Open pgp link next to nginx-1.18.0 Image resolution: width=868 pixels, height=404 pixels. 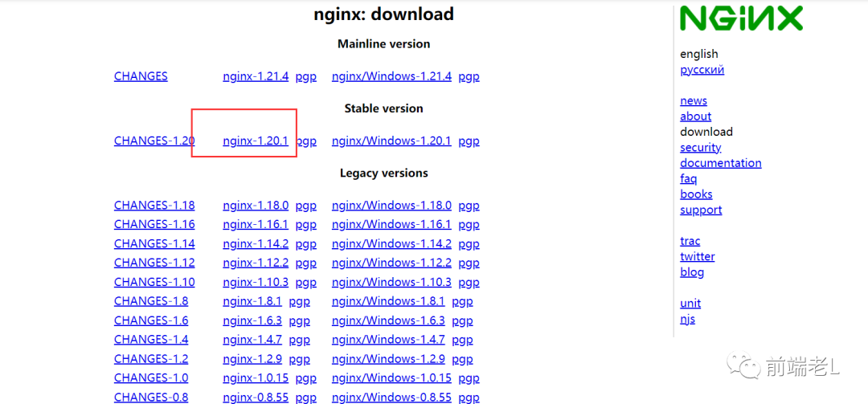tap(306, 206)
